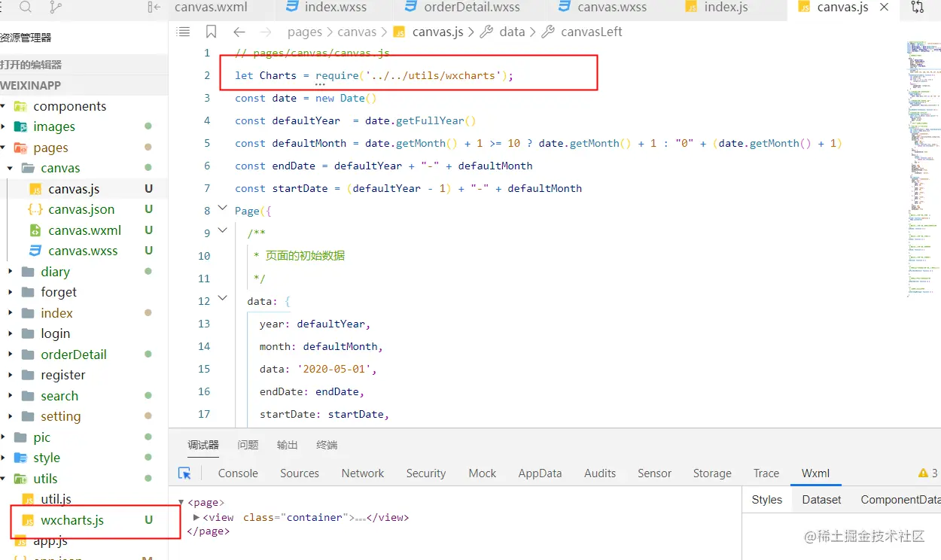941x560 pixels.
Task: Select the 问题 panel tab
Action: [x=248, y=445]
